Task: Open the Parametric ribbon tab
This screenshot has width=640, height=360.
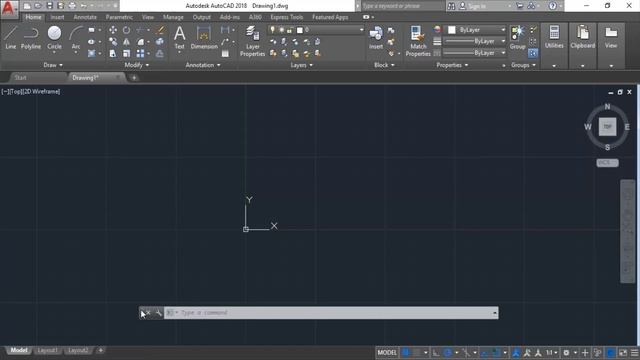Action: pos(119,17)
